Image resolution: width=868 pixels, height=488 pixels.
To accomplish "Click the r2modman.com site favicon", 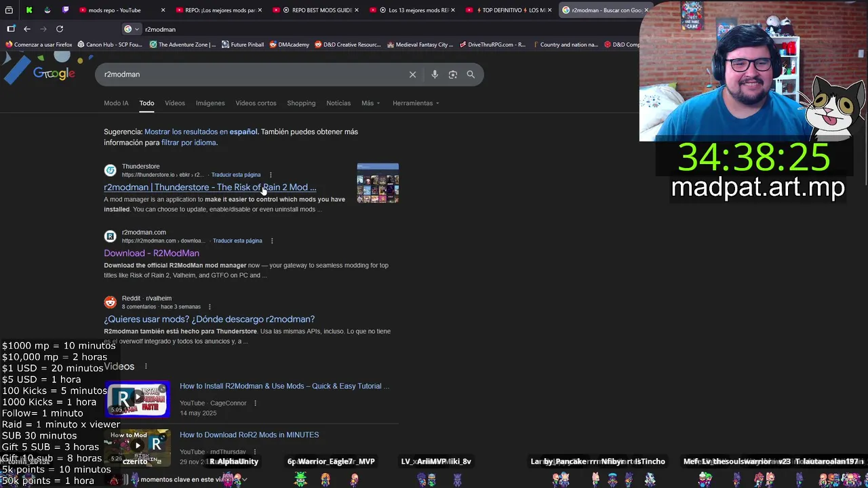I will tap(110, 236).
